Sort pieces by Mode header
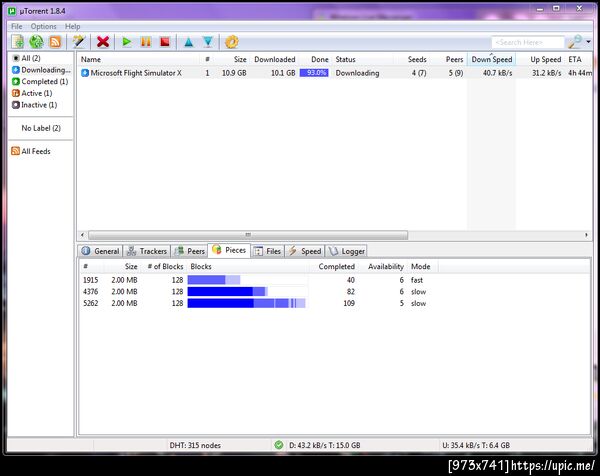 coord(421,267)
